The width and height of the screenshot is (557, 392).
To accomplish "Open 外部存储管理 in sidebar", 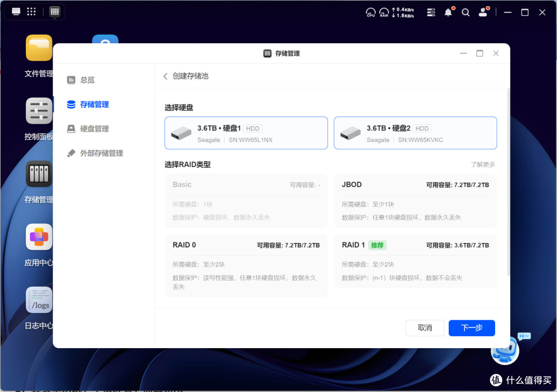I will 95,153.
